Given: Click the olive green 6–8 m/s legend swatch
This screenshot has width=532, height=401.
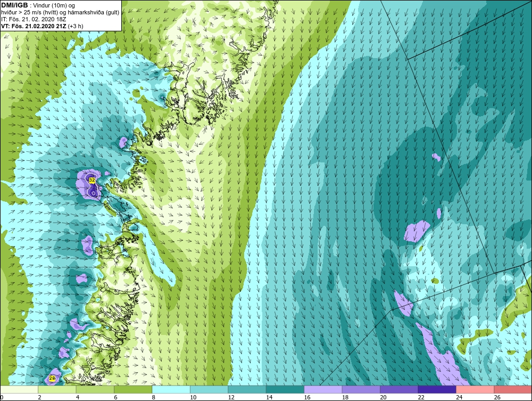Looking at the screenshot, I should 133,389.
